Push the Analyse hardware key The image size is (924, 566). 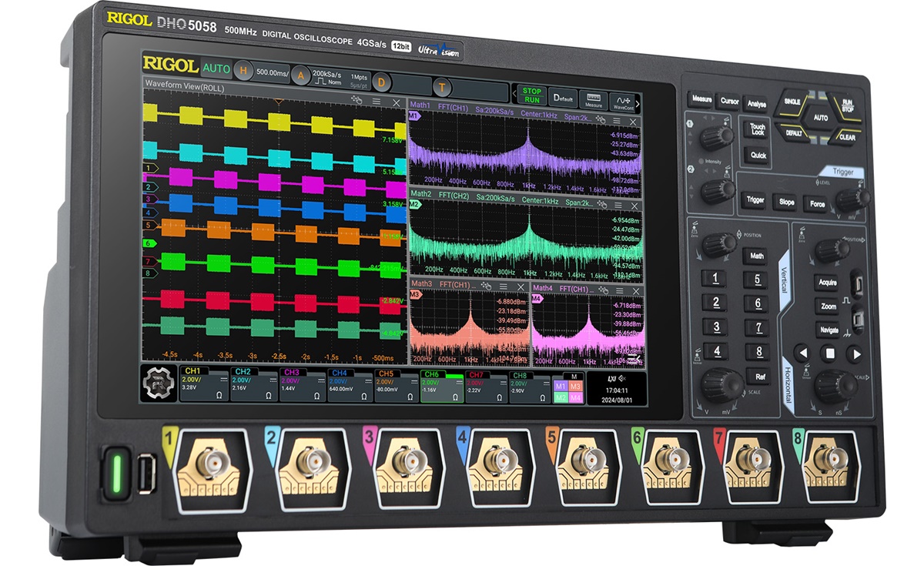point(757,104)
